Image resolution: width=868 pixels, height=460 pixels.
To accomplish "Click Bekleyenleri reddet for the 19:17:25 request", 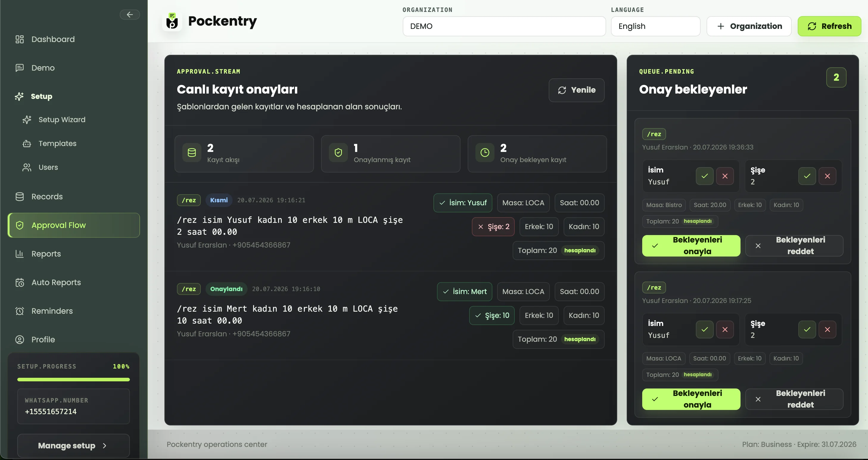I will tap(794, 399).
